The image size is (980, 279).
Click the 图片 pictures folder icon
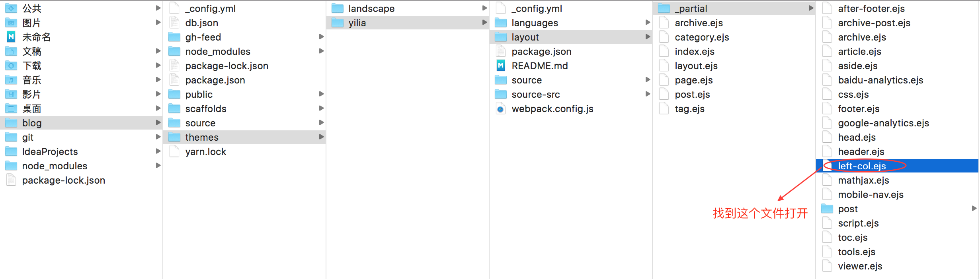click(11, 23)
